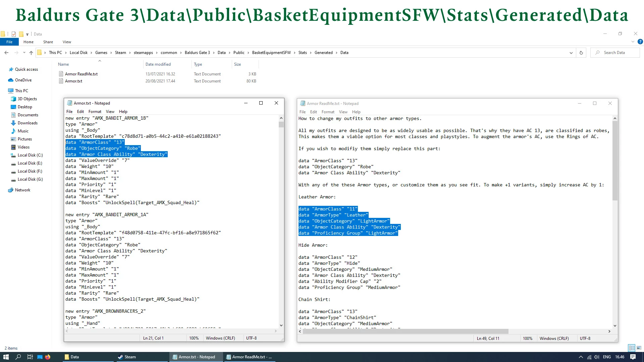
Task: Open Quick Access Toolbar customize dropdown
Action: coord(28,34)
